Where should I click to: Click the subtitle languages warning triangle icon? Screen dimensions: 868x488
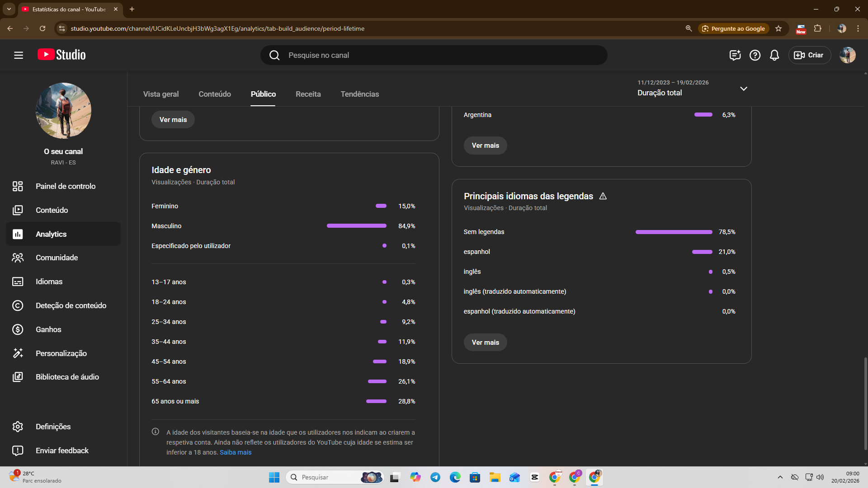(x=603, y=196)
